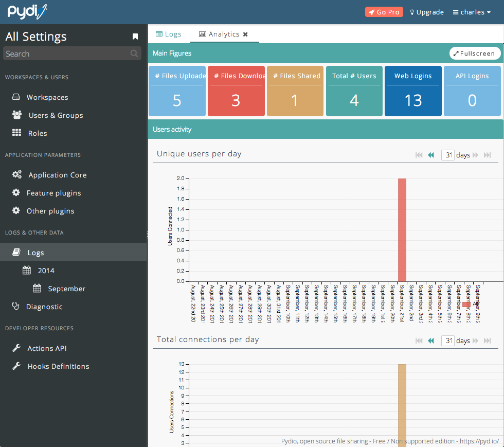
Task: Go to previous period in Total connections chart
Action: [x=431, y=341]
